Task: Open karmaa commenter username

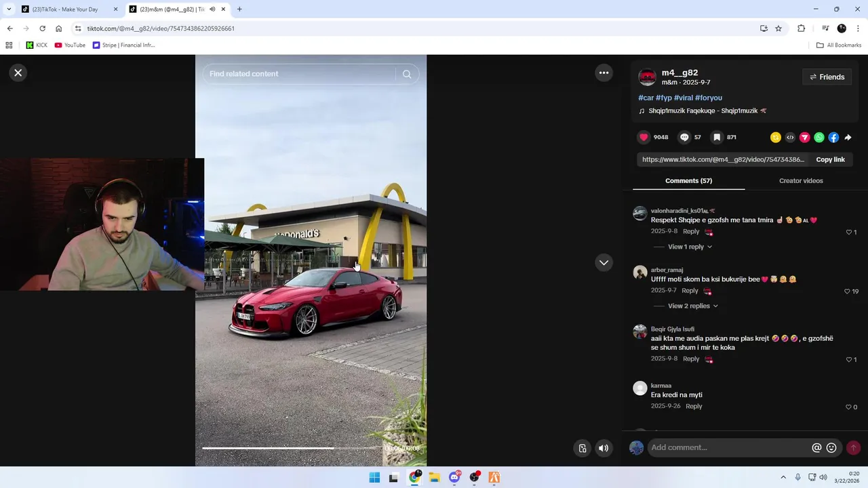Action: (661, 386)
